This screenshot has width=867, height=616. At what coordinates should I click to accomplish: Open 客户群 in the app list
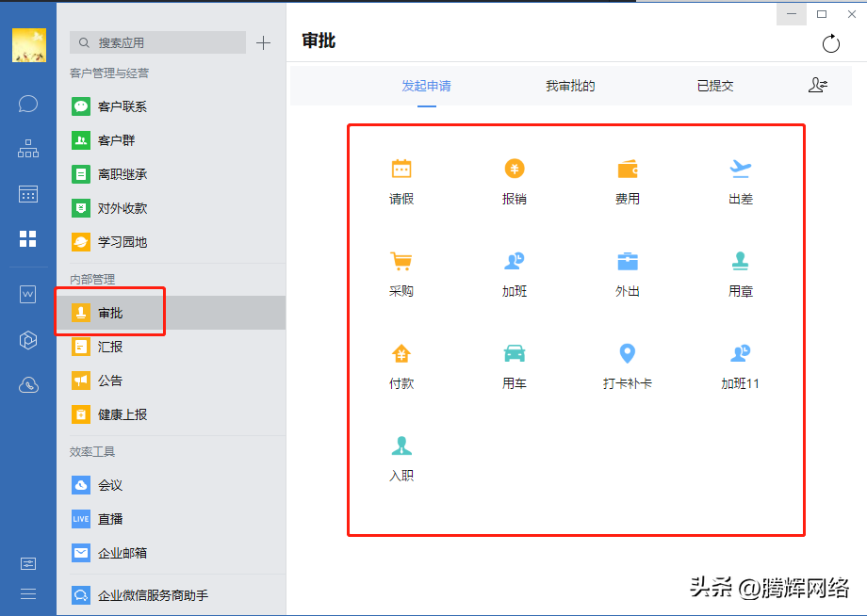[x=171, y=140]
